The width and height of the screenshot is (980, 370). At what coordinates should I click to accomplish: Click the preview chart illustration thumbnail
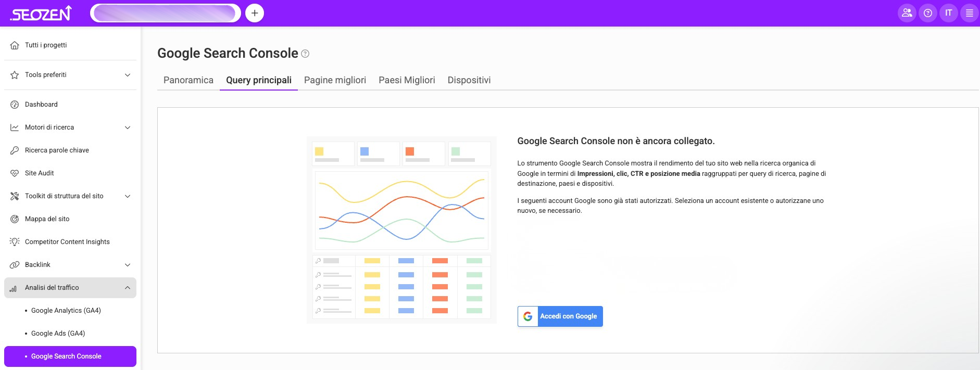401,230
